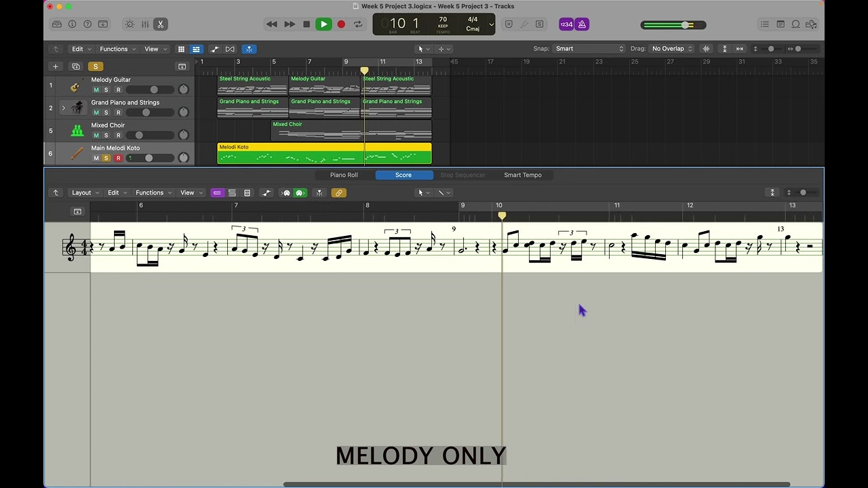Open the Score editor View menu
This screenshot has height=488, width=868.
[x=191, y=192]
